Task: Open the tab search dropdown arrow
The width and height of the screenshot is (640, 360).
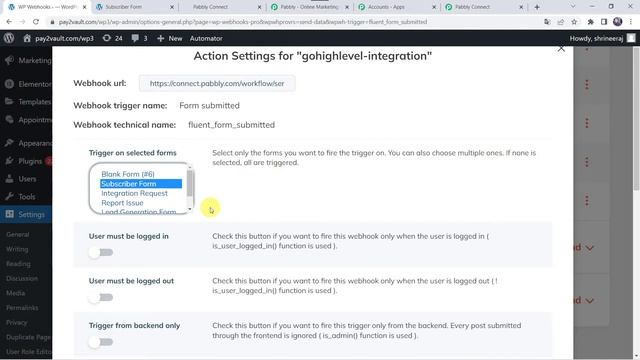Action: [573, 7]
